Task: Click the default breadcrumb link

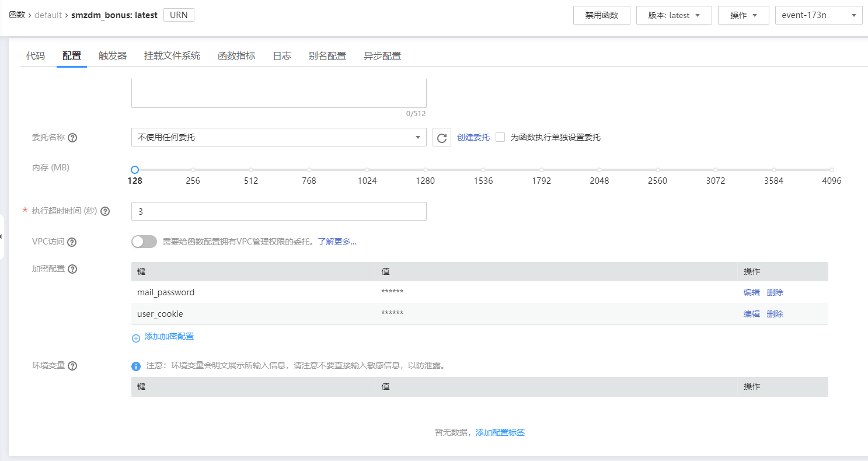Action: [48, 15]
